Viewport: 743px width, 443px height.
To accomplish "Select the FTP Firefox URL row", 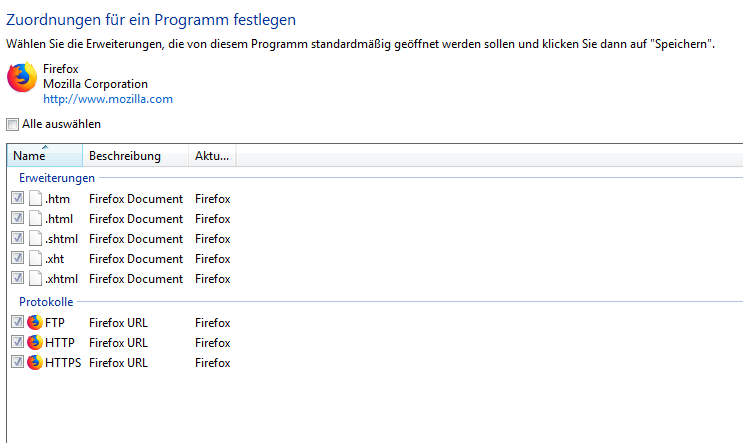I will 121,323.
